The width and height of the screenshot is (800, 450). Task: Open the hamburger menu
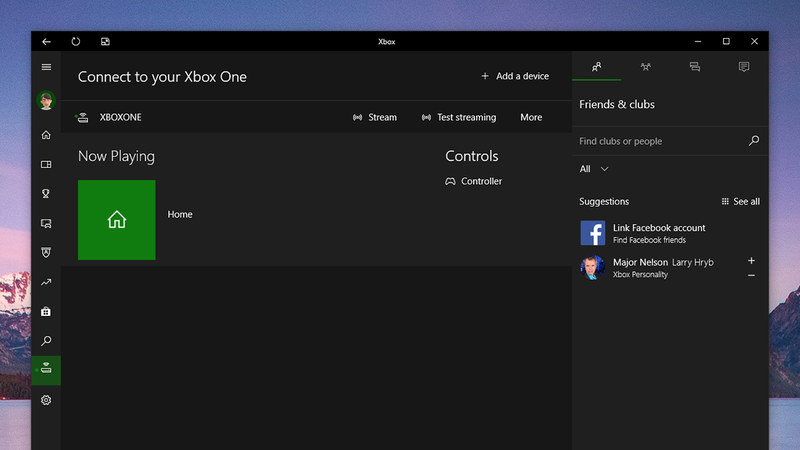click(x=46, y=67)
